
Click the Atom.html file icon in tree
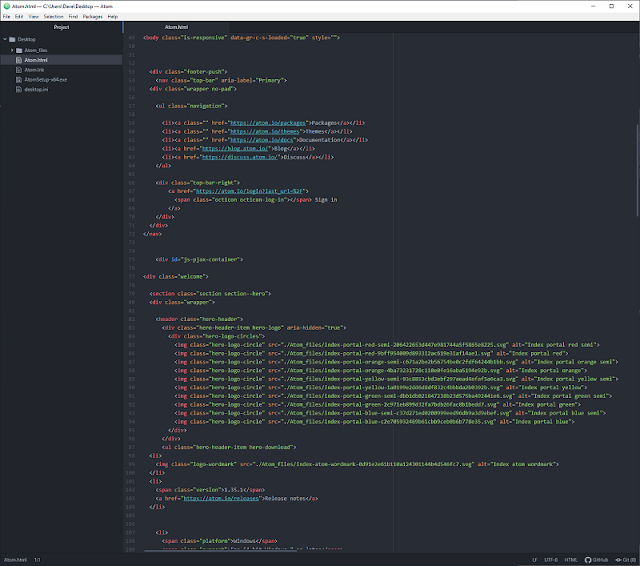pos(19,60)
